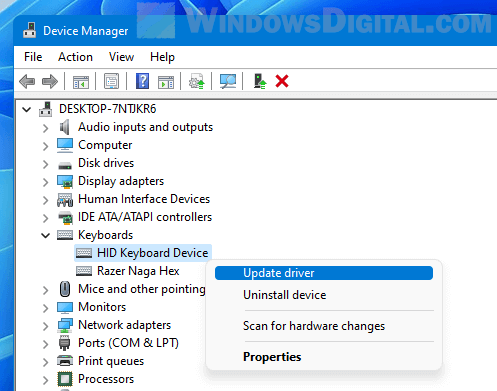Expand the Mice and other pointing chevron

click(46, 290)
